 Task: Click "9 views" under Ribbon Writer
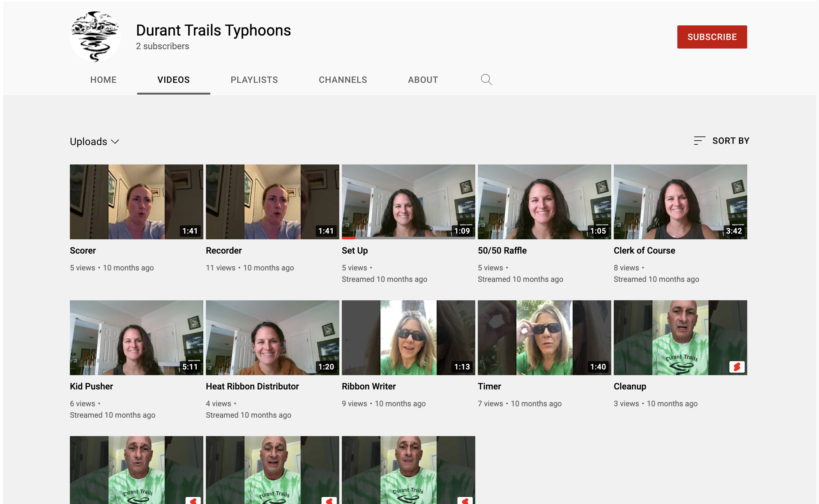(354, 404)
